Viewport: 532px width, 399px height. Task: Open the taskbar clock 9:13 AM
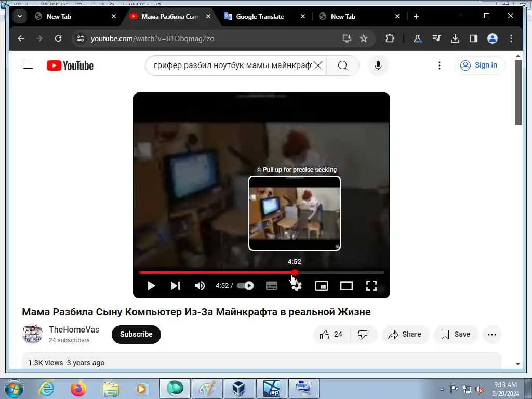[x=505, y=389]
